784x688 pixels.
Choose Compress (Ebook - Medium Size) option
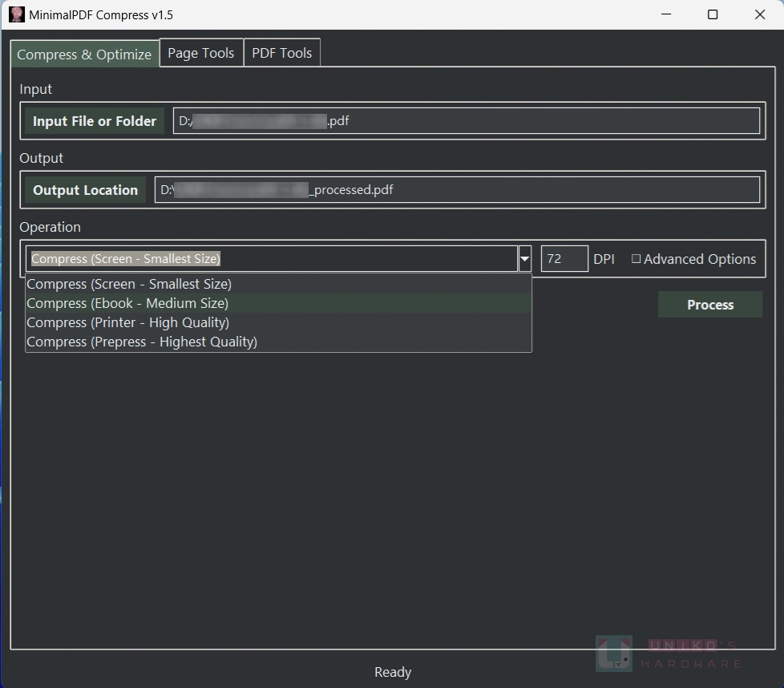[x=278, y=303]
